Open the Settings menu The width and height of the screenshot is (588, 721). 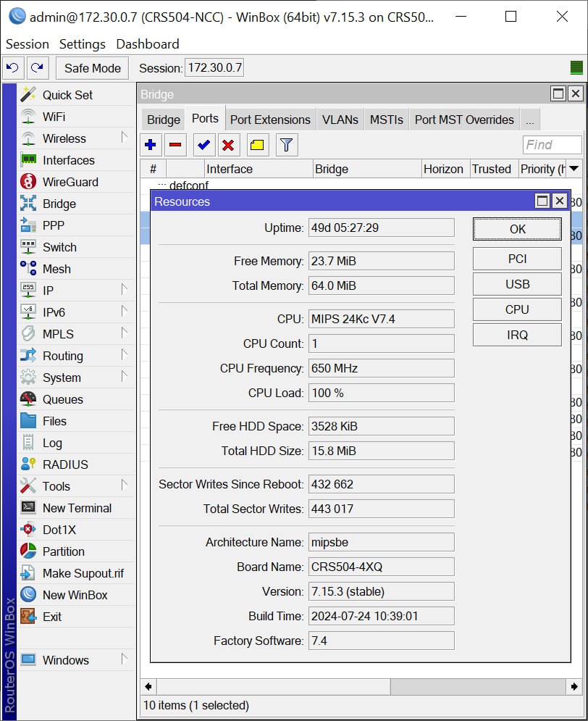click(83, 44)
